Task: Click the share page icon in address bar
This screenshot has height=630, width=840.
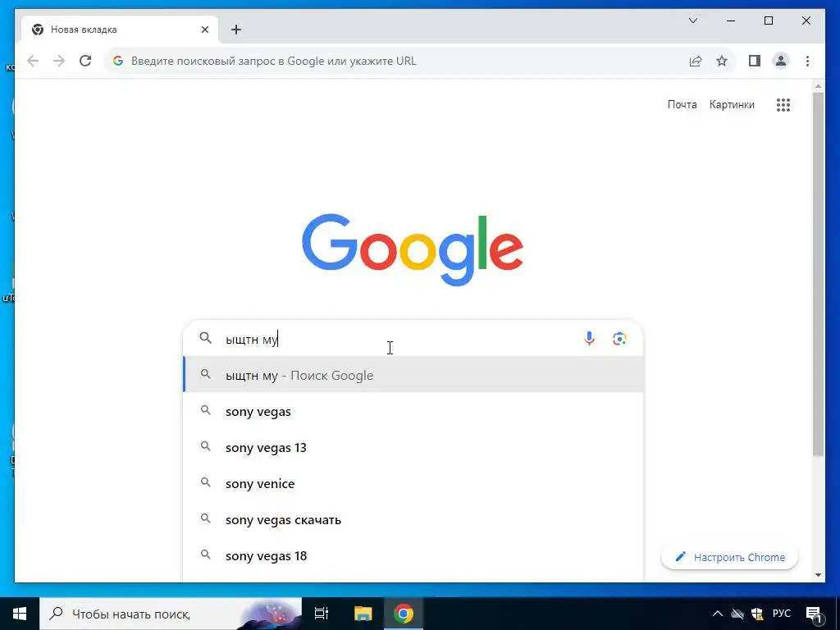Action: click(696, 61)
